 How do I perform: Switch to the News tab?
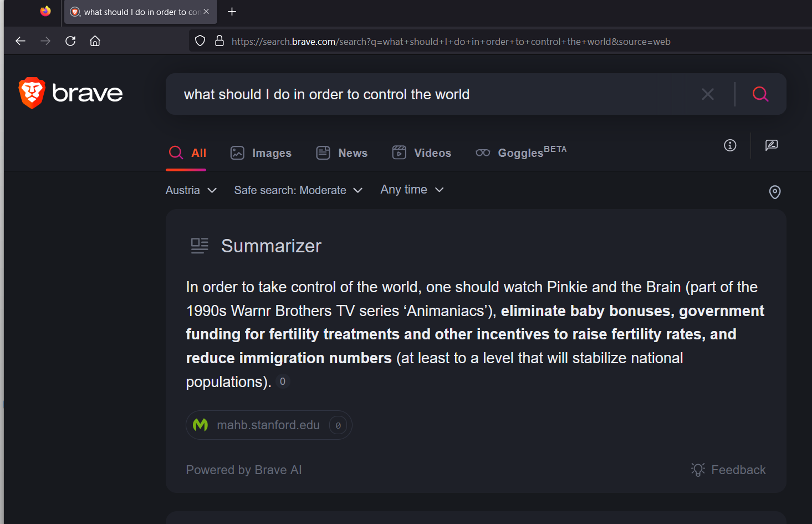click(x=342, y=153)
